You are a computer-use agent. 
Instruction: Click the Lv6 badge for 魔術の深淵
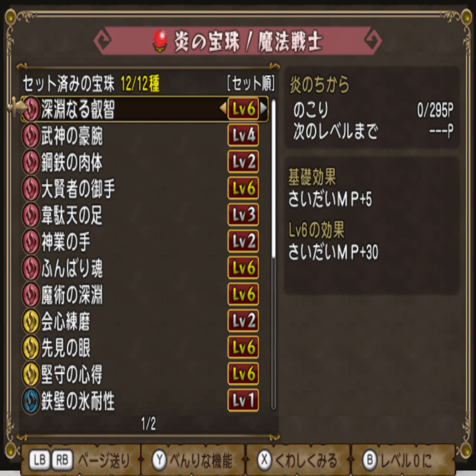pyautogui.click(x=243, y=294)
